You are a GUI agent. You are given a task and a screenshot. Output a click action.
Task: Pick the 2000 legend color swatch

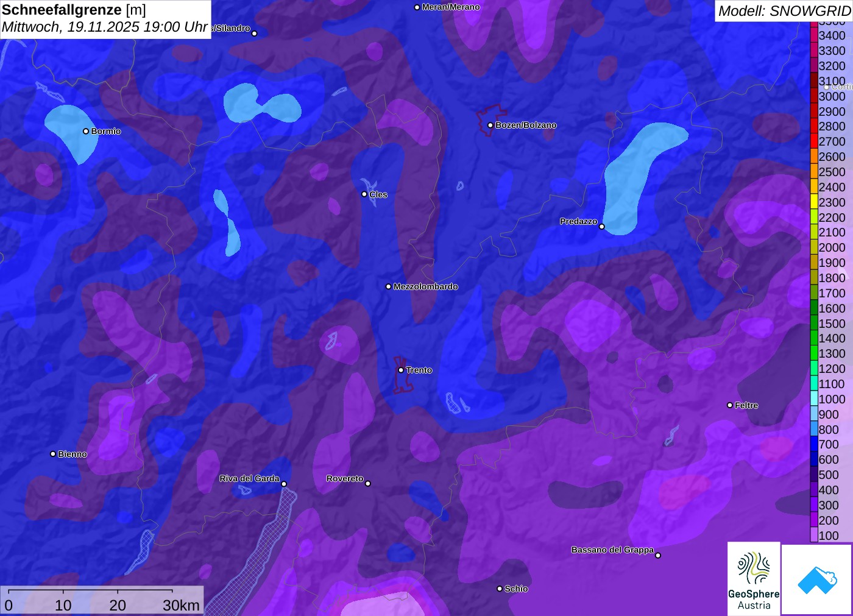coord(814,247)
